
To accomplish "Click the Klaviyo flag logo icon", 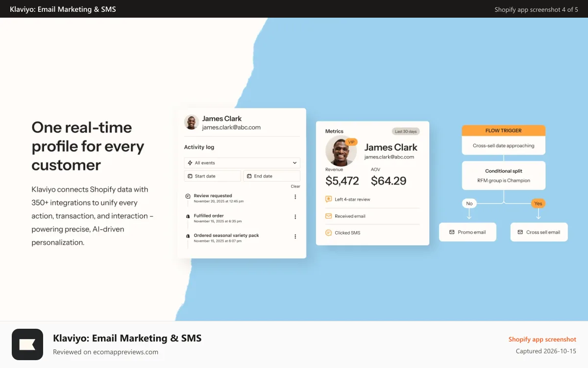I will 27,344.
